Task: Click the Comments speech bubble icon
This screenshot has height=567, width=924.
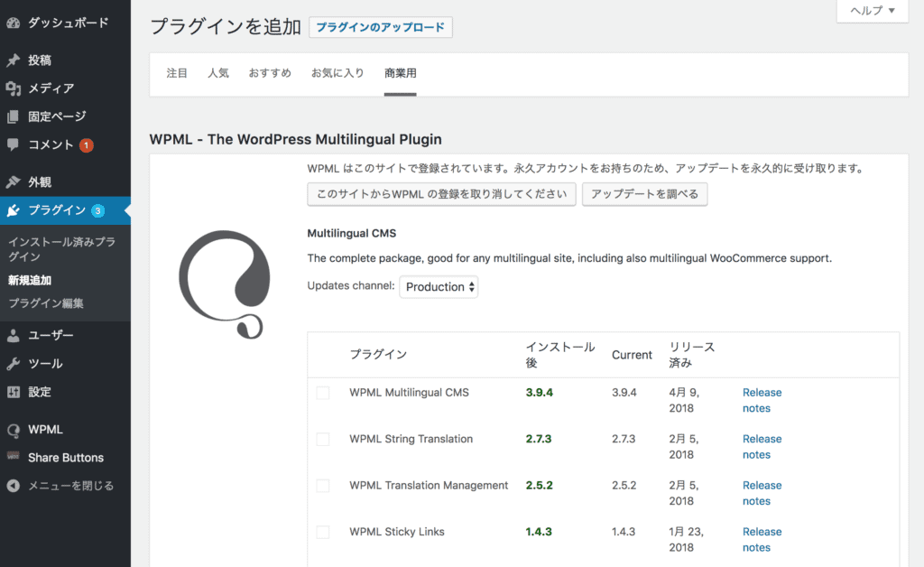Action: tap(13, 144)
